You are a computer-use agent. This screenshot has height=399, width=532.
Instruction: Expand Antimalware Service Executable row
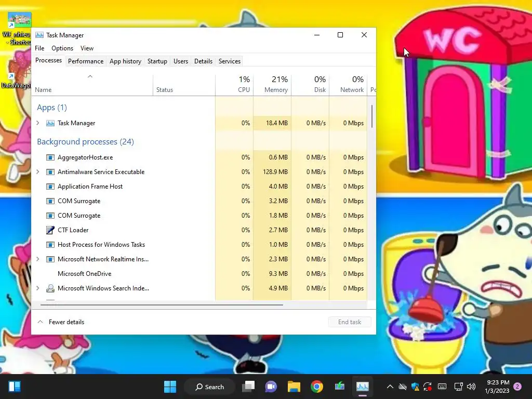tap(38, 172)
